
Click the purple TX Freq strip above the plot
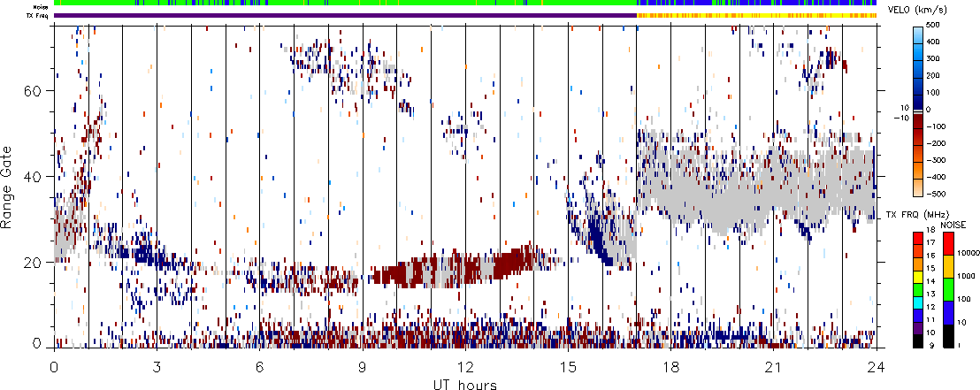[345, 15]
